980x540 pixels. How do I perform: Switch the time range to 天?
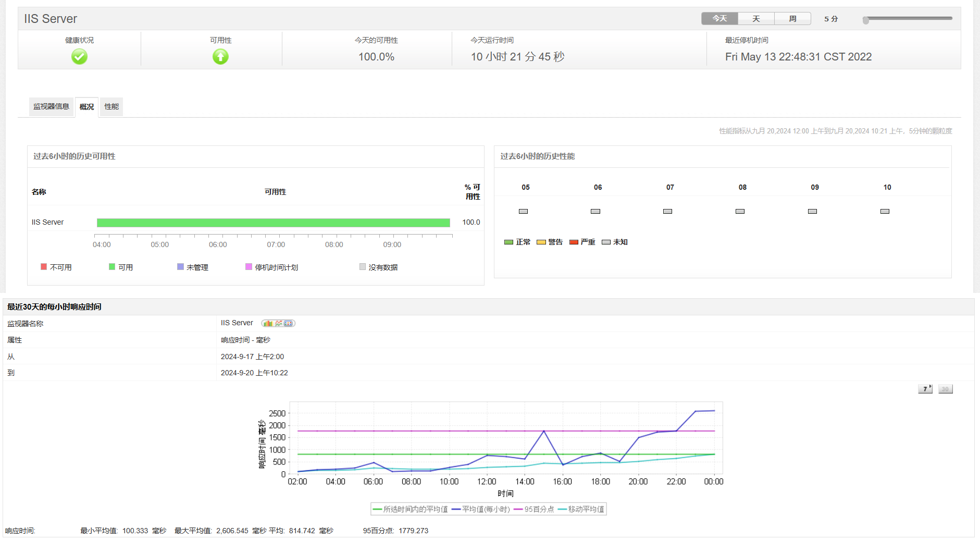click(x=756, y=19)
